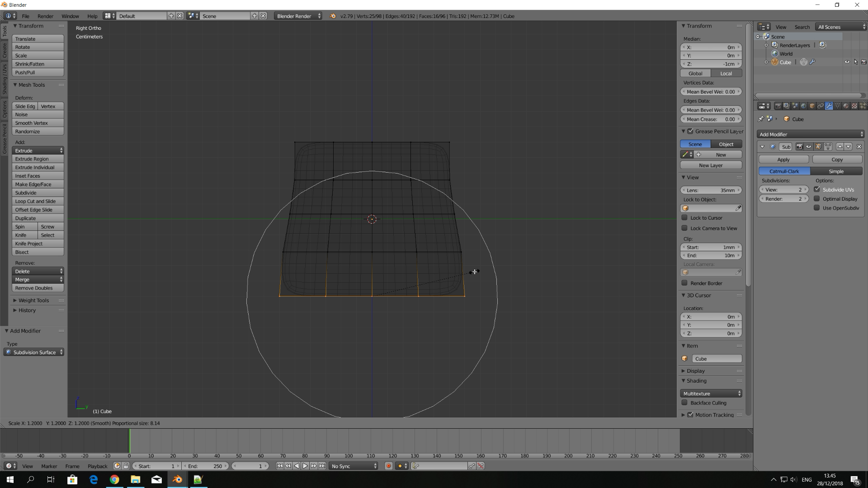The width and height of the screenshot is (868, 488).
Task: Click the Extrude Region tool icon
Action: [32, 159]
